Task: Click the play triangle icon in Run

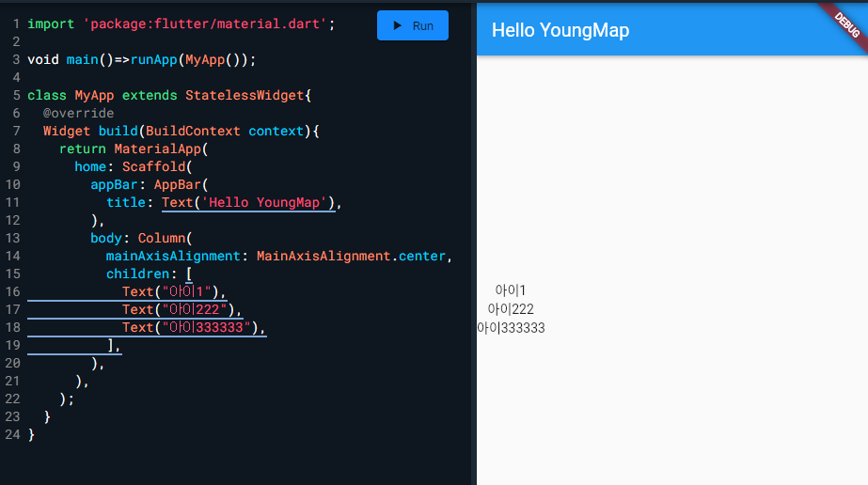Action: [397, 25]
